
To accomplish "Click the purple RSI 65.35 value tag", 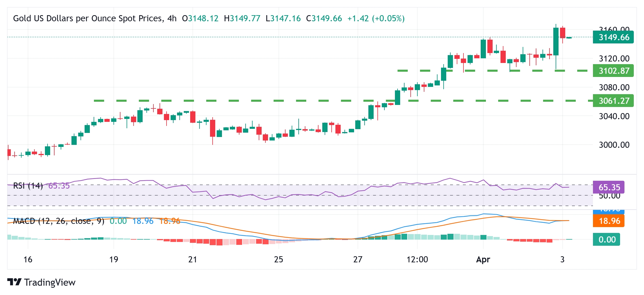I will [609, 187].
